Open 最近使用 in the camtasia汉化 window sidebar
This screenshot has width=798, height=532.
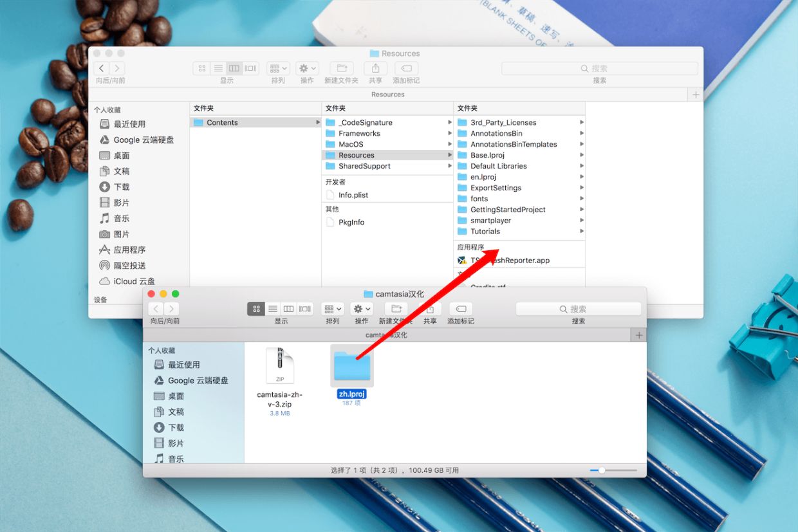click(x=176, y=365)
